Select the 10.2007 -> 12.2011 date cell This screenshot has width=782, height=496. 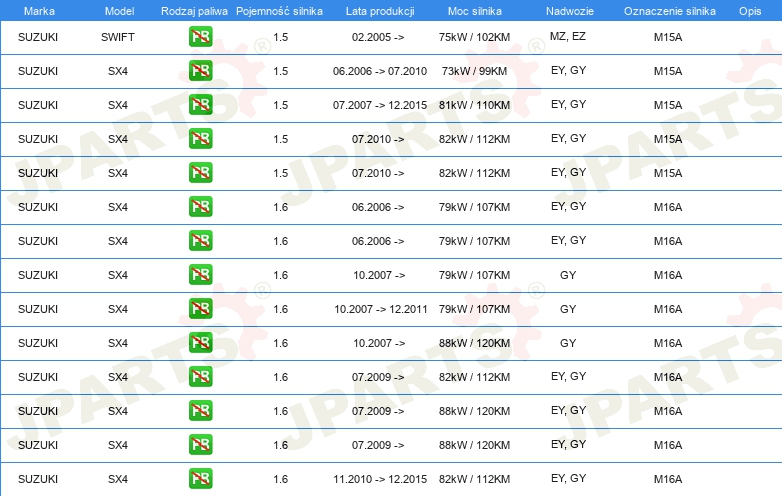(x=381, y=309)
